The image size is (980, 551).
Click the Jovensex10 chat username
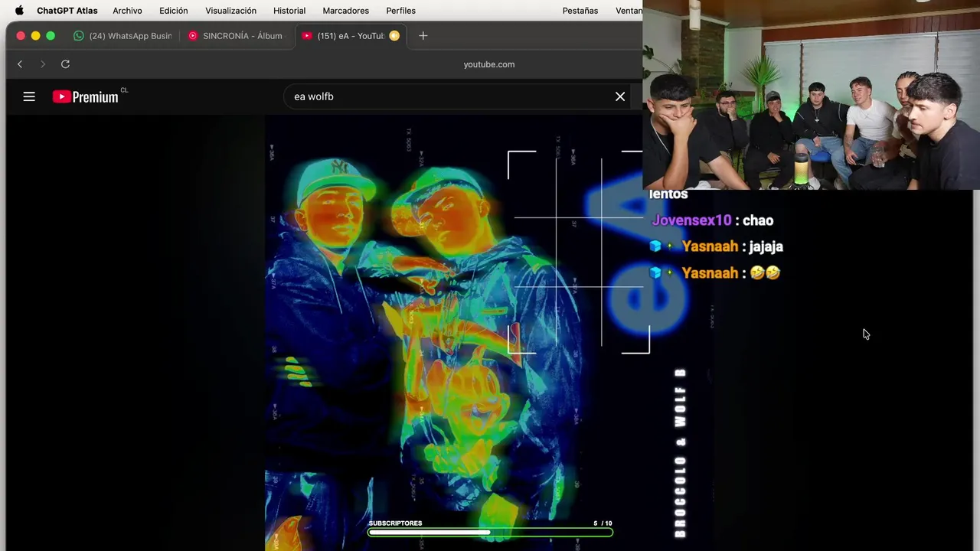691,220
